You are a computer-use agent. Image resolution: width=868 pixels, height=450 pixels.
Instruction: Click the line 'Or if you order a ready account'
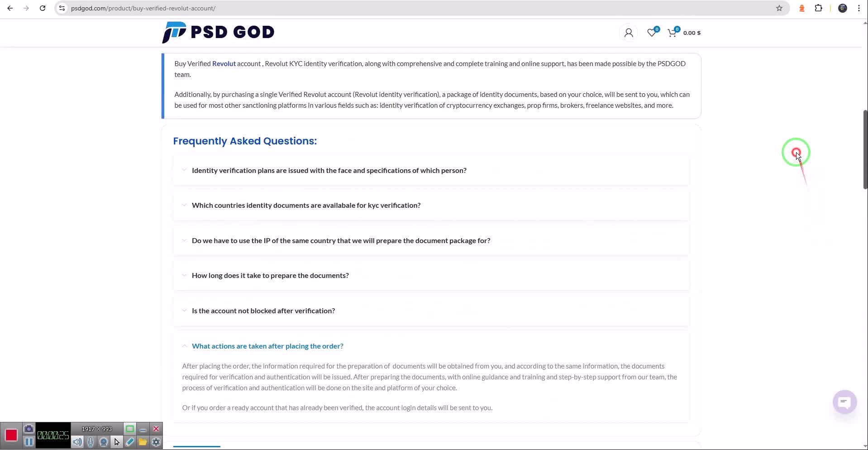[337, 407]
